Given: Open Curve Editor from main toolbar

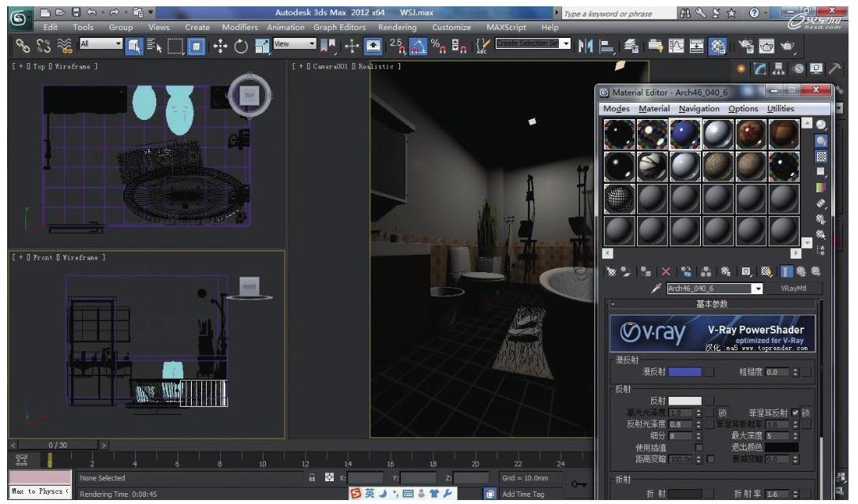Looking at the screenshot, I should click(x=676, y=47).
